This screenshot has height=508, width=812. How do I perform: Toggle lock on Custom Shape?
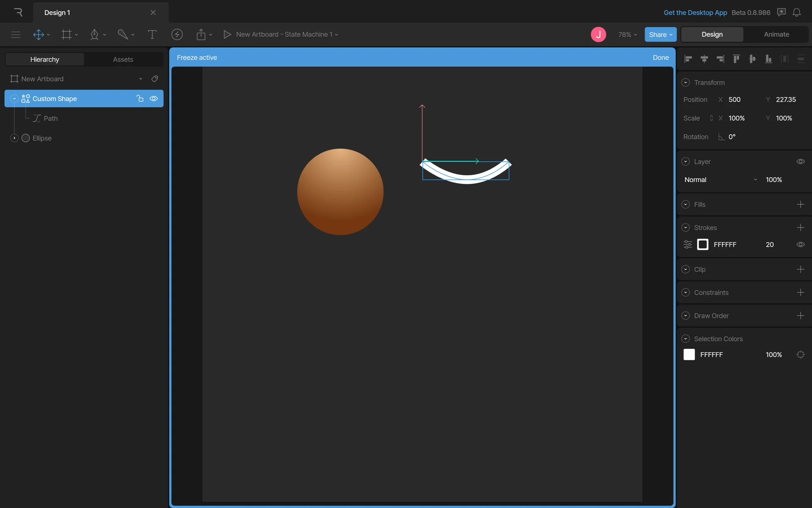[140, 99]
